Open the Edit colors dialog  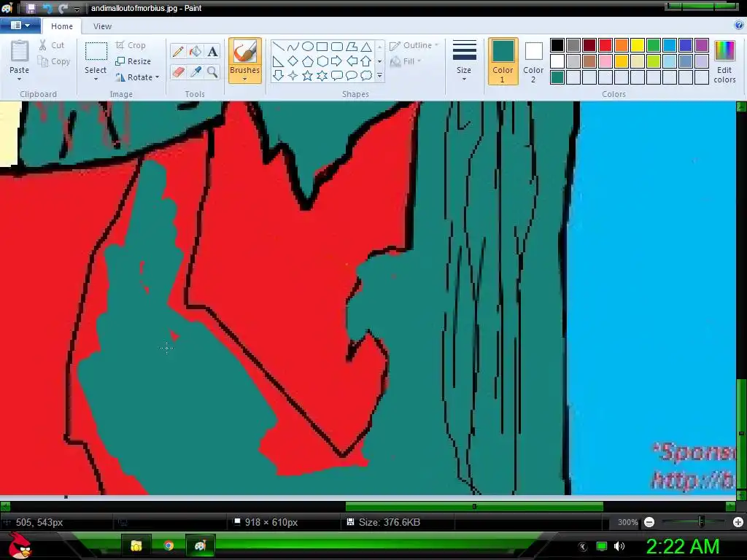click(x=724, y=63)
